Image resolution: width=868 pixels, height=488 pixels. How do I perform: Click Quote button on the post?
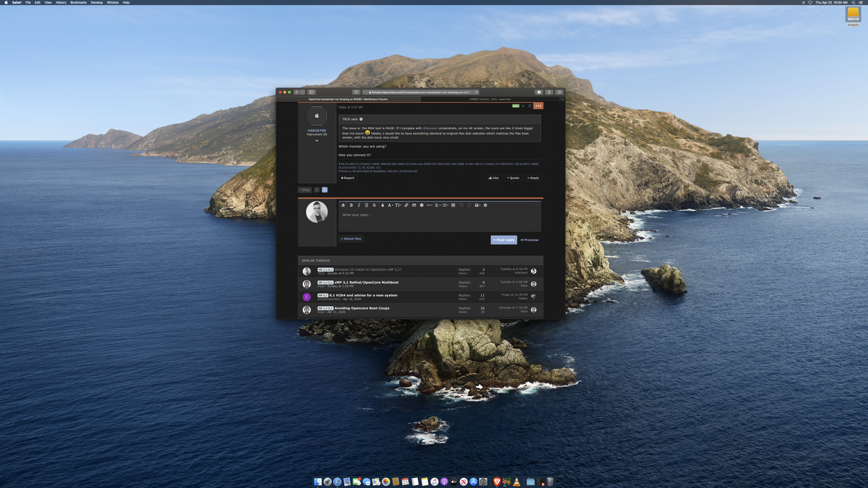click(x=513, y=178)
